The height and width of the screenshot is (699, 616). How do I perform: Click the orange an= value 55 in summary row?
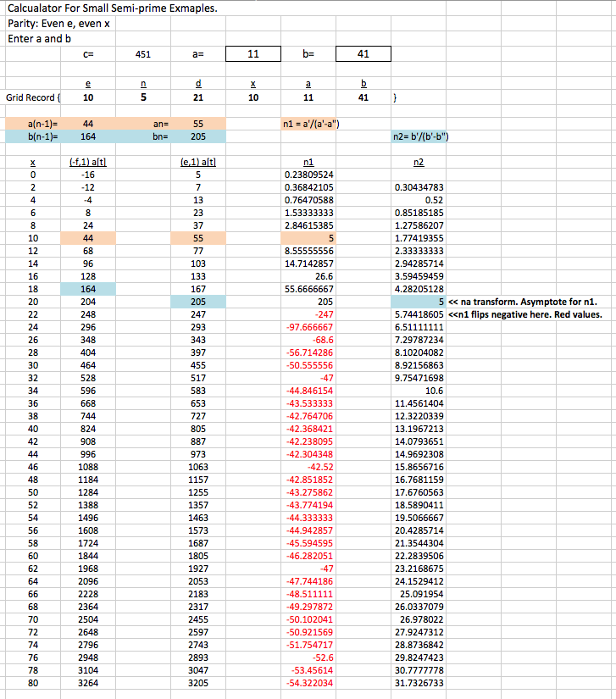pos(198,124)
